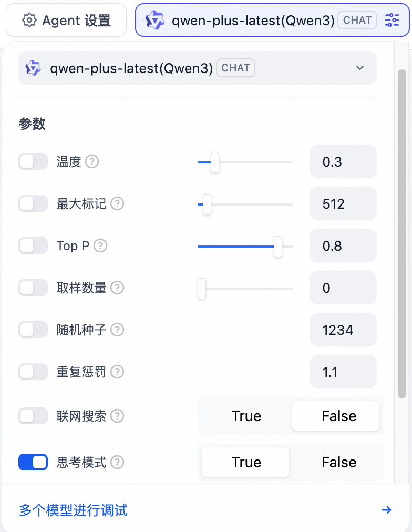
Task: Enable the 温度 parameter toggle
Action: click(x=33, y=162)
